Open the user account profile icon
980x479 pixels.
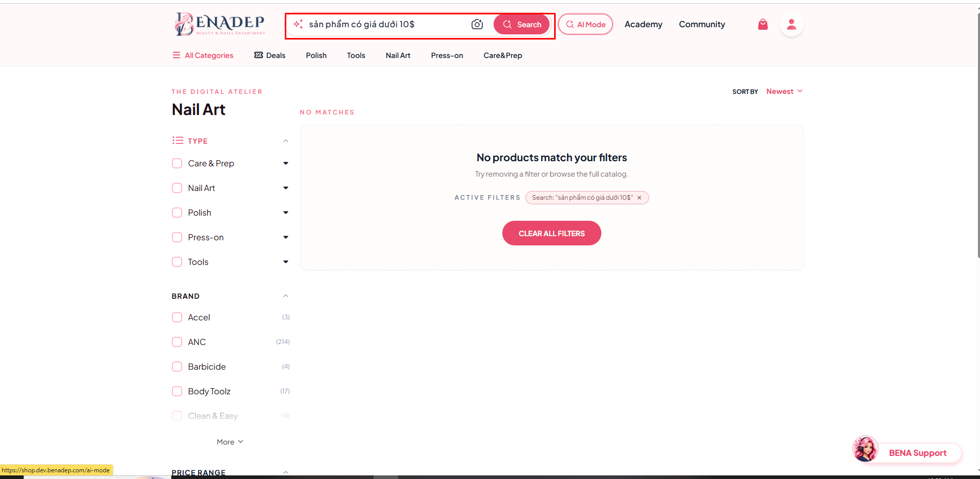tap(791, 24)
